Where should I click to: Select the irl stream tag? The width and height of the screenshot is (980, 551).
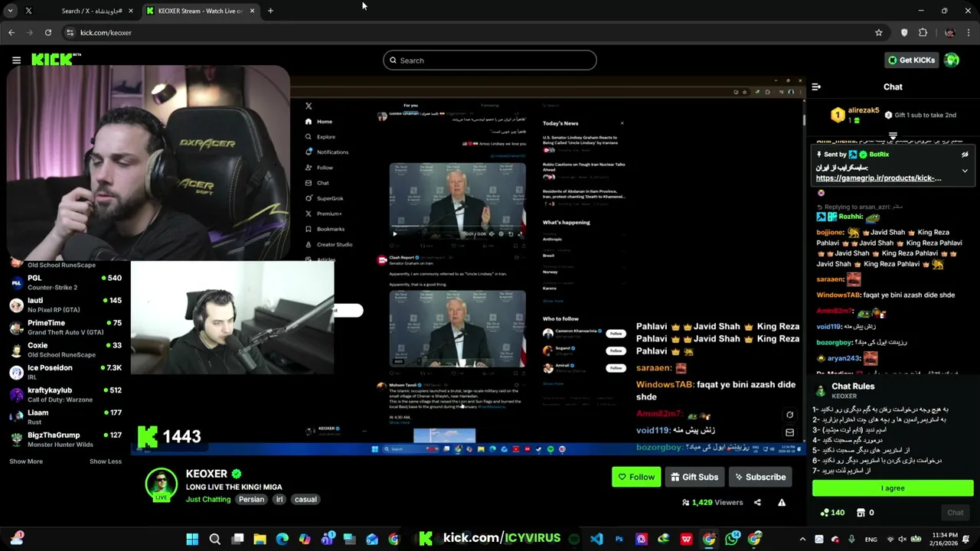pos(279,500)
